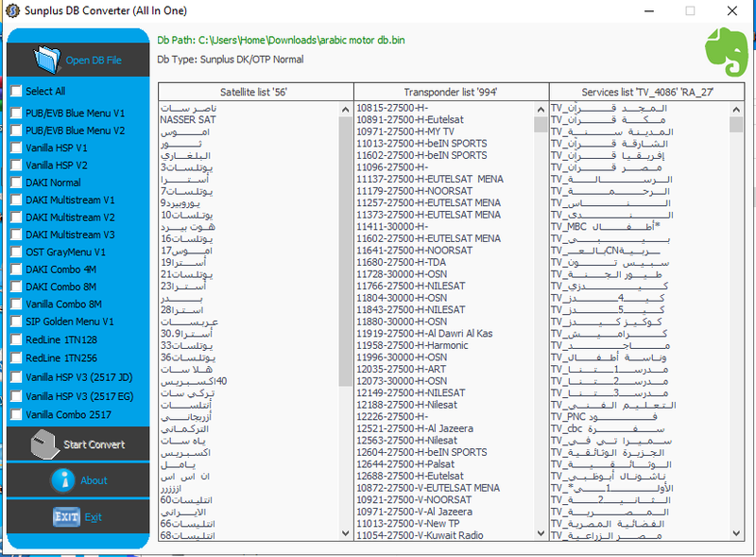Select transponder 10971-27500-H-MY TV
The image size is (756, 557).
(x=405, y=131)
